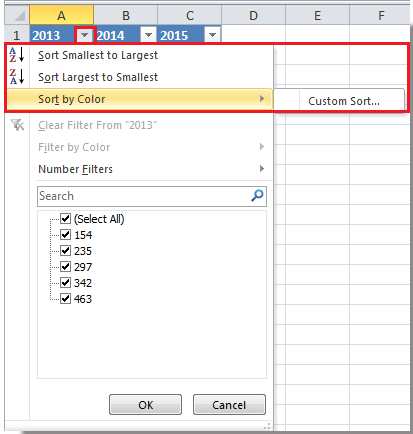Dismiss the menu with Cancel
The height and width of the screenshot is (434, 413).
(229, 405)
